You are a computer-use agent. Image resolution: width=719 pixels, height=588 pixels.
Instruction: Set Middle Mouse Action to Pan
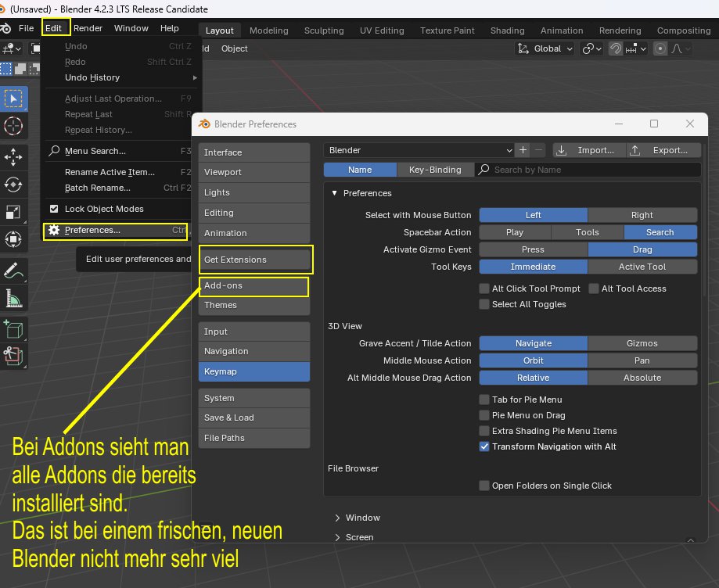(642, 360)
